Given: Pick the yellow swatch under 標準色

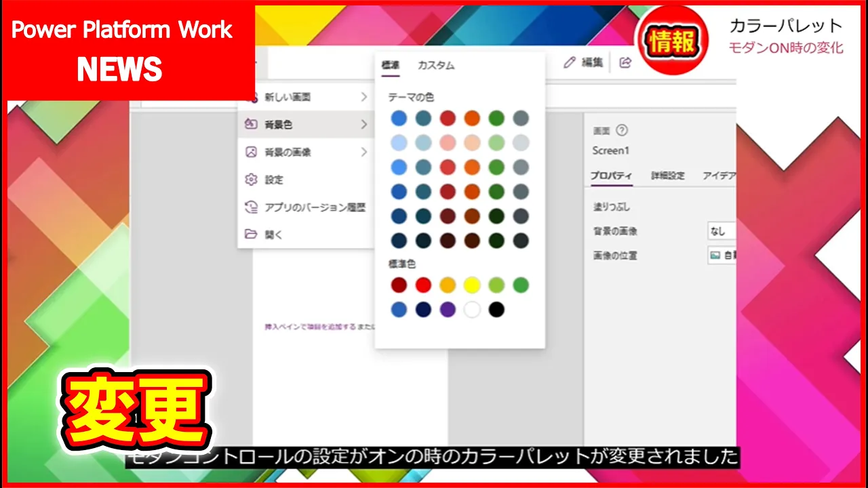Looking at the screenshot, I should click(x=472, y=285).
